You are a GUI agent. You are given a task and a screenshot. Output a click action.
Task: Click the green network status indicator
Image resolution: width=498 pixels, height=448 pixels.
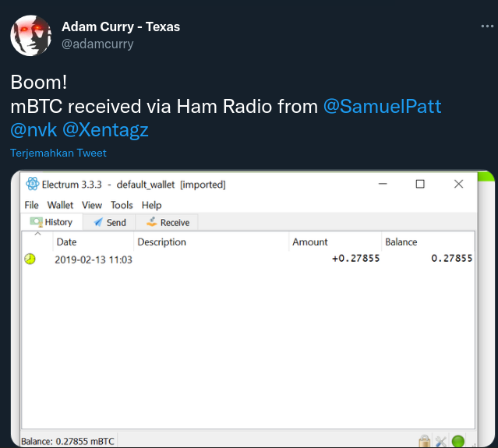click(458, 441)
